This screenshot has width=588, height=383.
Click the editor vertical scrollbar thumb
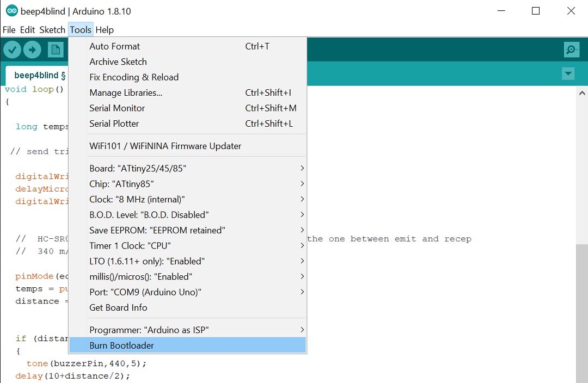582,313
